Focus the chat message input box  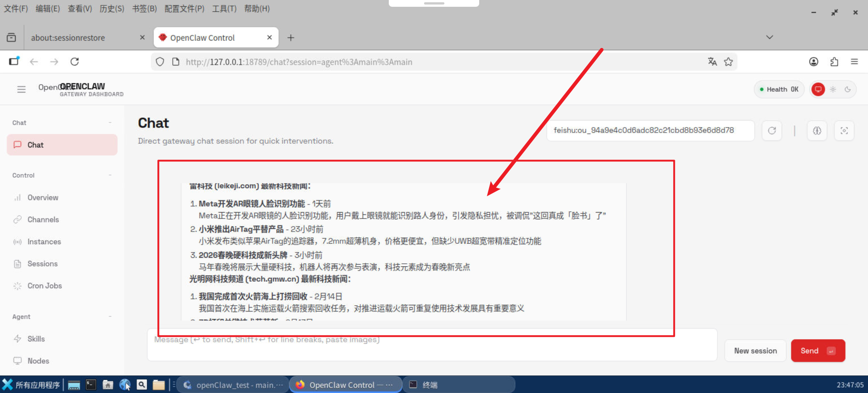click(432, 345)
